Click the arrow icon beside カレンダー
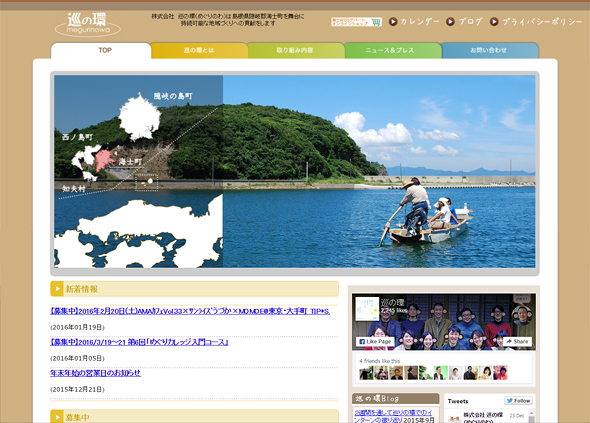 point(393,22)
